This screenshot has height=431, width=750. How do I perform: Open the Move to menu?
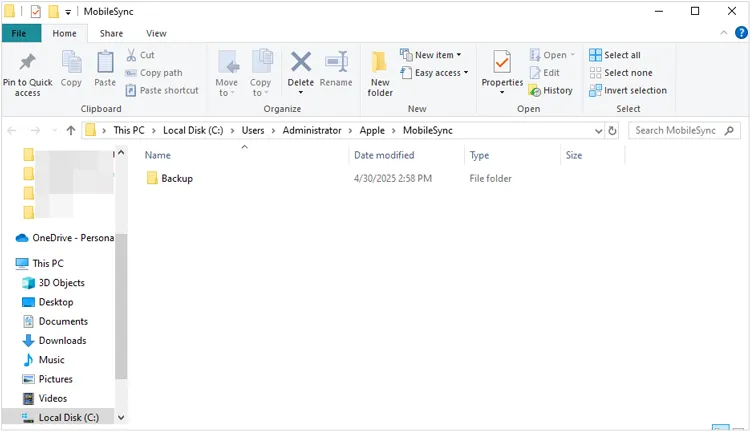[x=227, y=73]
